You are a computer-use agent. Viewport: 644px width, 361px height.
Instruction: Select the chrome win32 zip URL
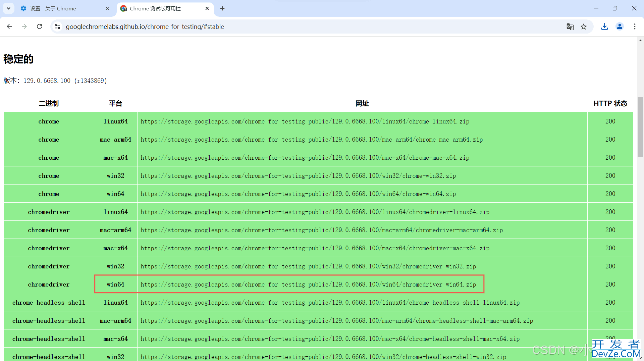click(298, 176)
